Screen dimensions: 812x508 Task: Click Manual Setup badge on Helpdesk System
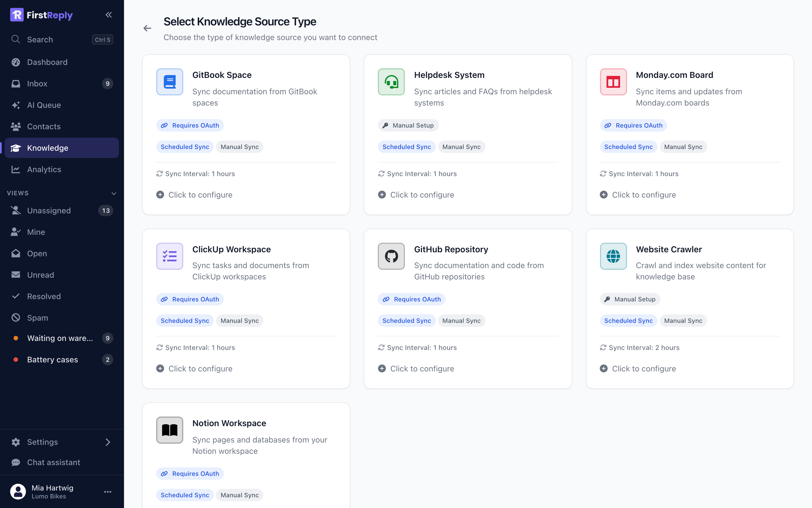[408, 125]
